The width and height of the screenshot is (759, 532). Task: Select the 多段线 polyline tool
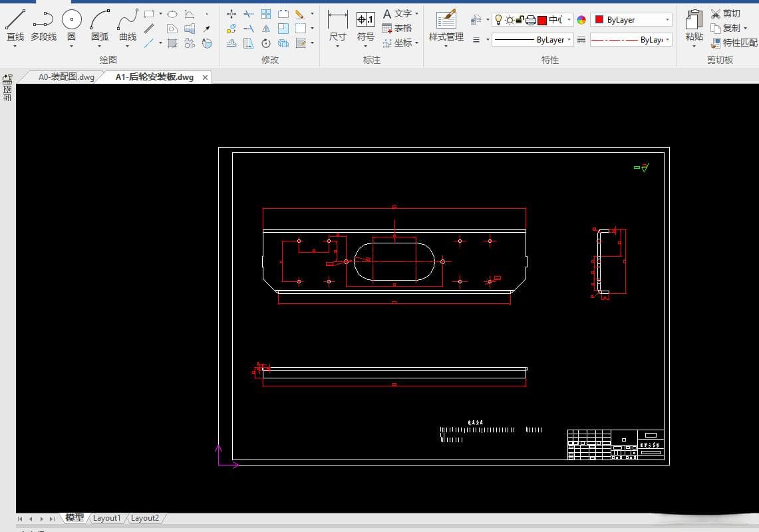[43, 25]
